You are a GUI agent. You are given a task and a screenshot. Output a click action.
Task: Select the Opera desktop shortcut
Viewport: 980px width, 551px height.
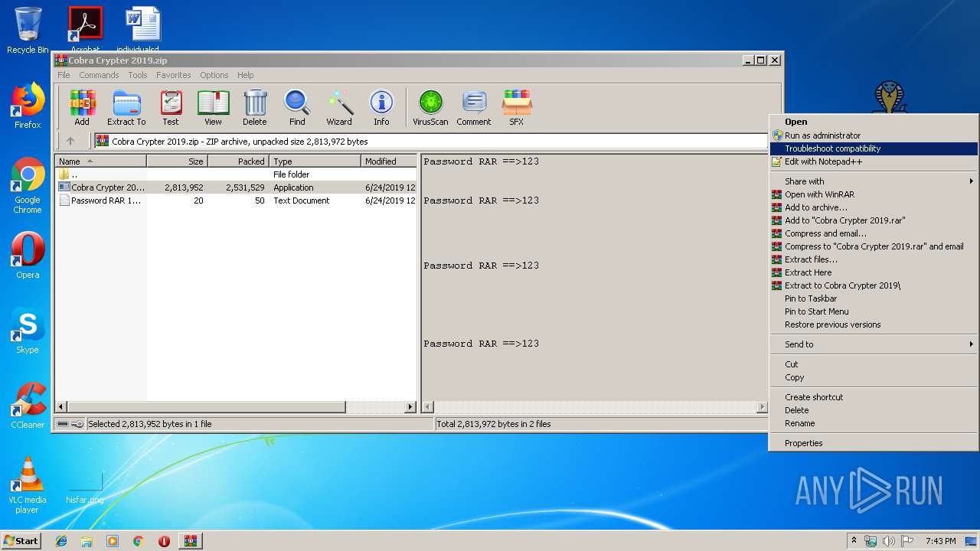[28, 256]
